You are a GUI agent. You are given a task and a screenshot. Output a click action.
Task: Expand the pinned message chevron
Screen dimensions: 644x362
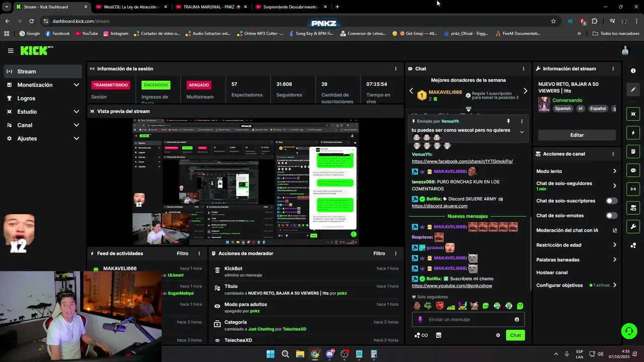(522, 132)
